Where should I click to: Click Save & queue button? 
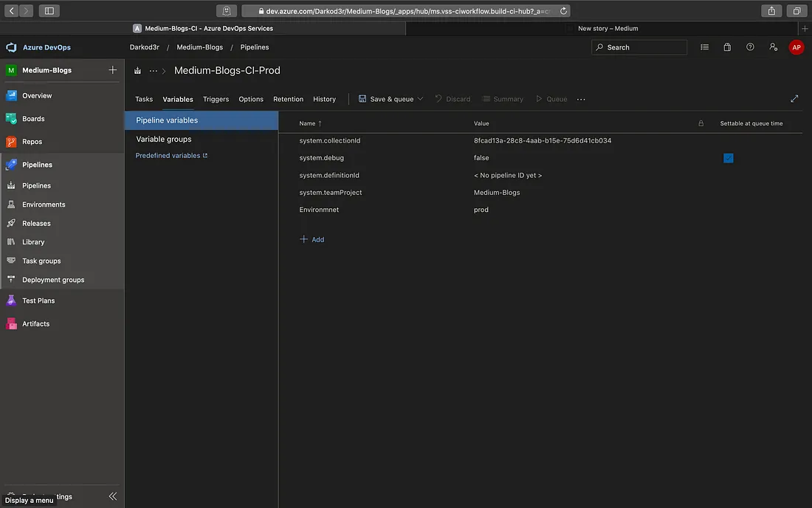pos(386,99)
